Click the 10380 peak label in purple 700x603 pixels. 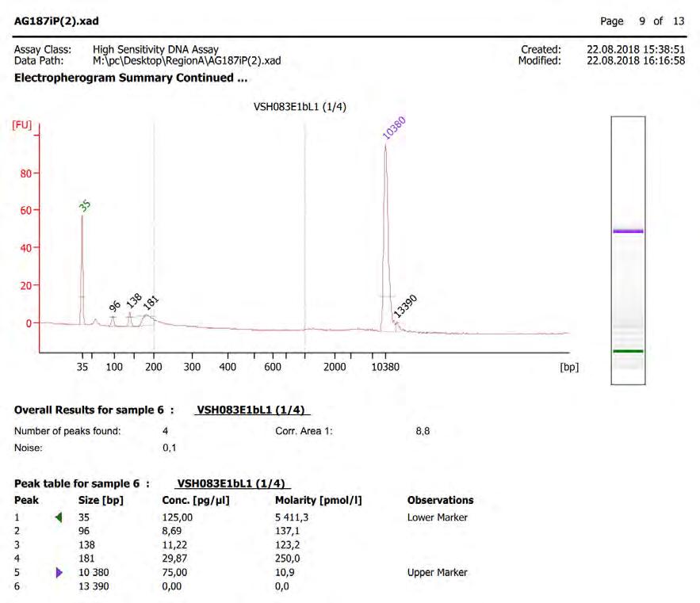click(x=394, y=128)
